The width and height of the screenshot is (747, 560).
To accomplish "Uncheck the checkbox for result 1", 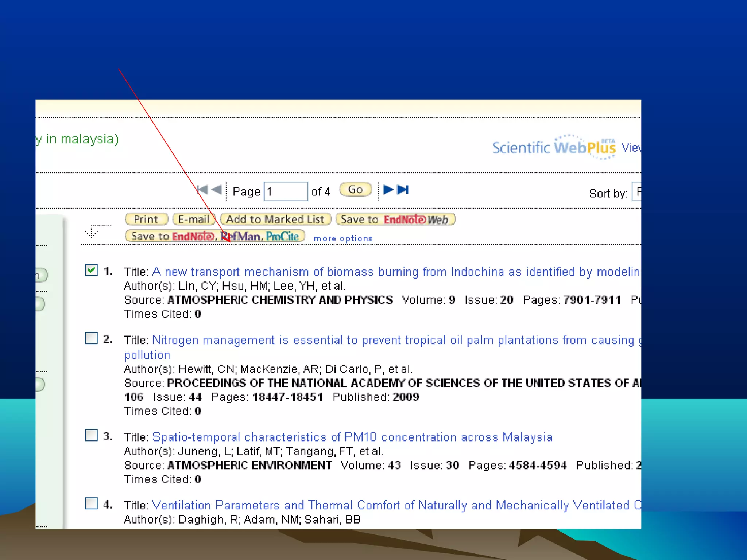I will 91,270.
